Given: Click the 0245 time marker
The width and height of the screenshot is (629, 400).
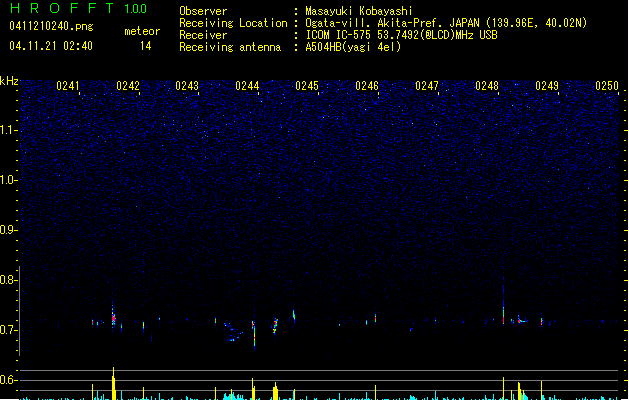Looking at the screenshot, I should [x=307, y=86].
